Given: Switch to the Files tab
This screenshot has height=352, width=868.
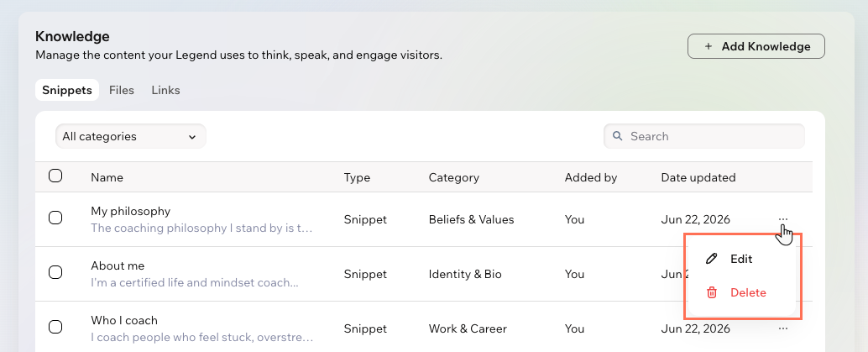Looking at the screenshot, I should pyautogui.click(x=121, y=90).
